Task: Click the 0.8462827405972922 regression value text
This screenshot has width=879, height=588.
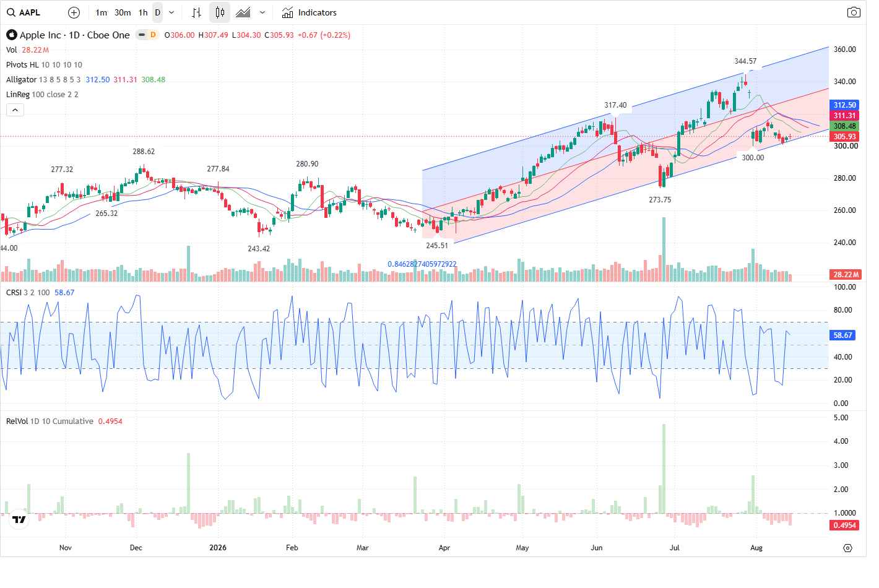Action: pyautogui.click(x=422, y=264)
